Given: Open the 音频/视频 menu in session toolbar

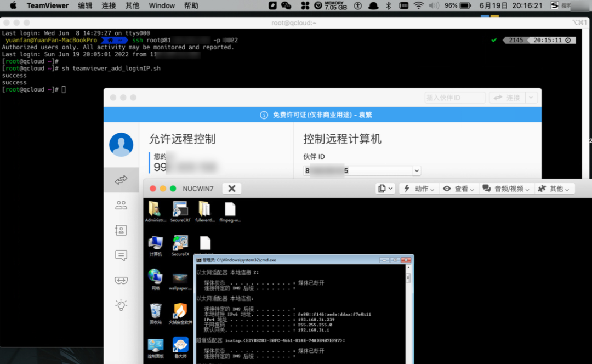Looking at the screenshot, I should (506, 189).
